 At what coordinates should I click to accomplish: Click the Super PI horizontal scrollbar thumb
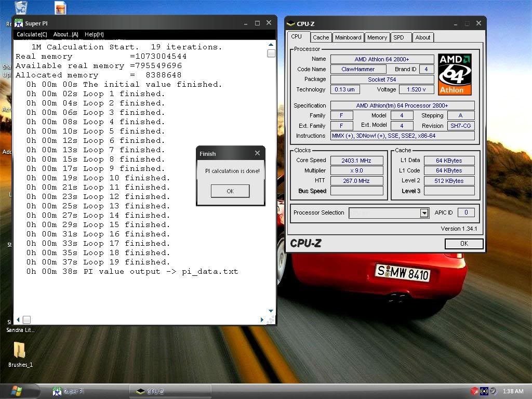(27, 320)
